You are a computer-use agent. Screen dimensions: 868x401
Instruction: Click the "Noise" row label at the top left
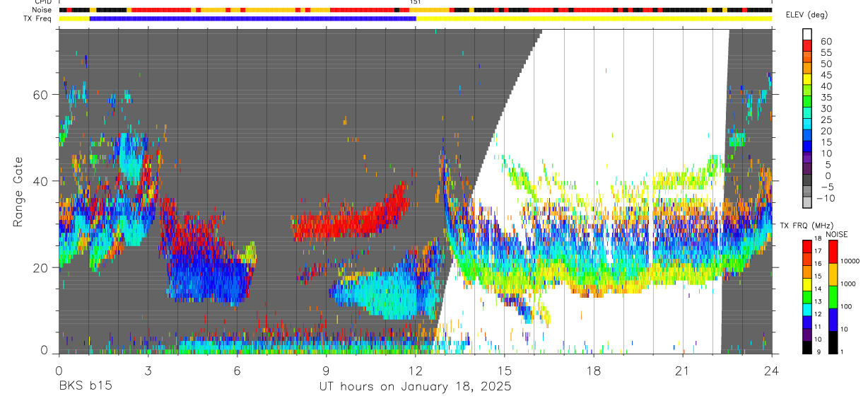[x=42, y=10]
